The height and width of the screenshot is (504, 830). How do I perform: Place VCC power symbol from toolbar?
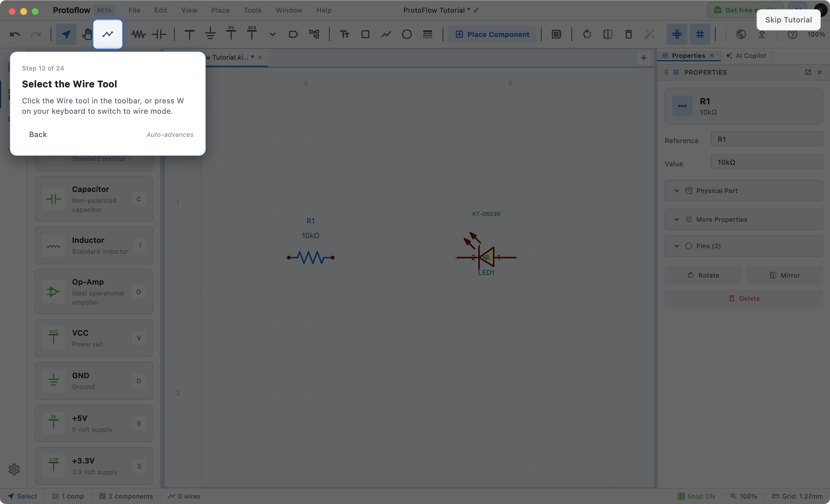(190, 34)
